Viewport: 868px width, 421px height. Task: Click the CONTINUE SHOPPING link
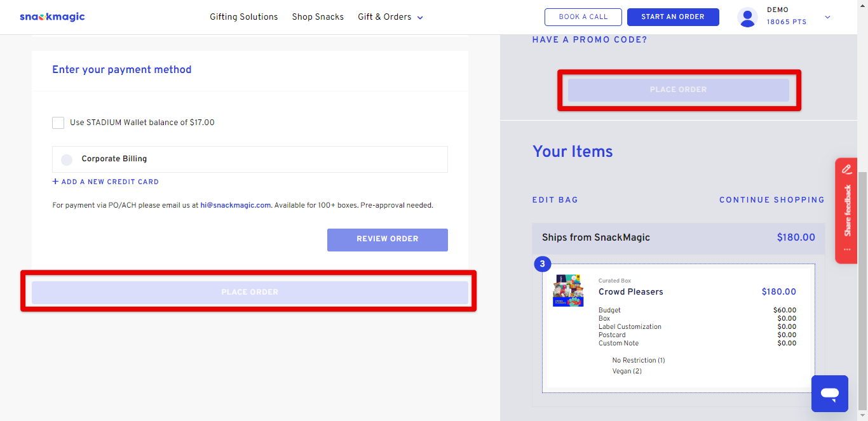pos(772,200)
